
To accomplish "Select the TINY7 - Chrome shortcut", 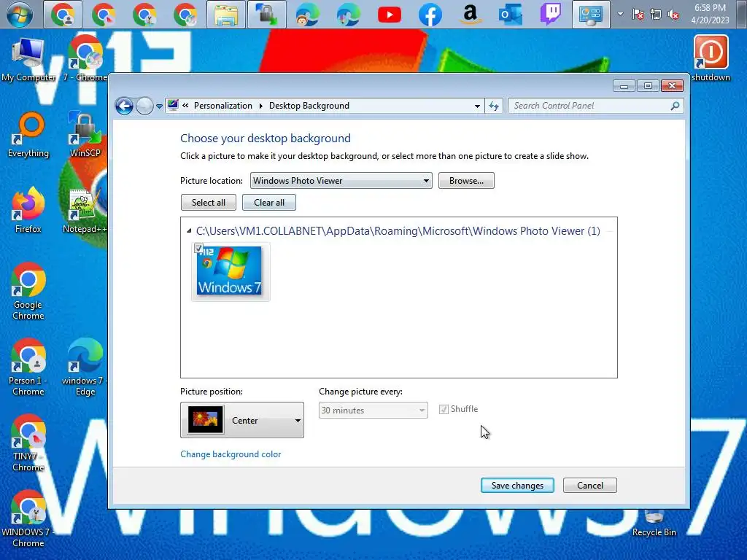I will point(28,443).
